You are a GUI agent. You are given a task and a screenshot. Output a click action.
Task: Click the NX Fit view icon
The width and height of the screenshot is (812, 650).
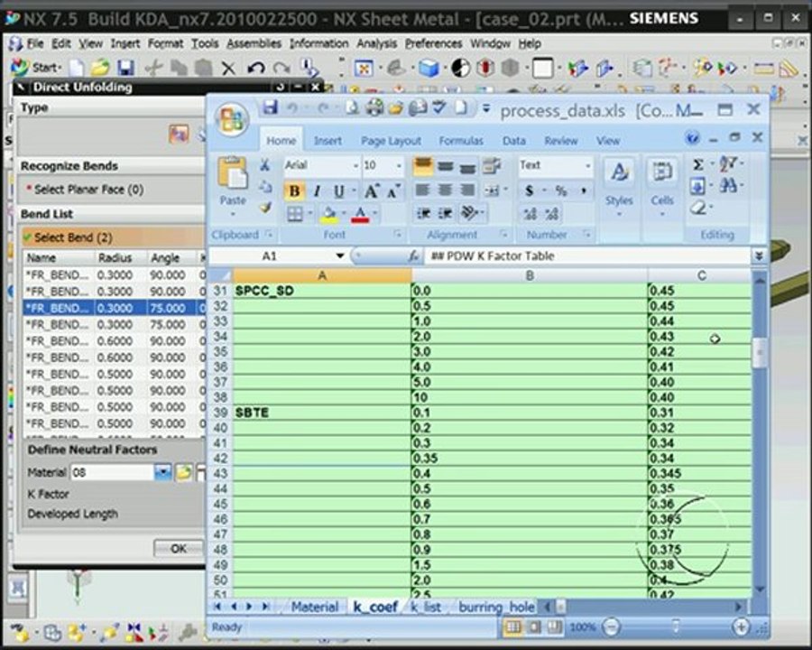click(x=364, y=68)
